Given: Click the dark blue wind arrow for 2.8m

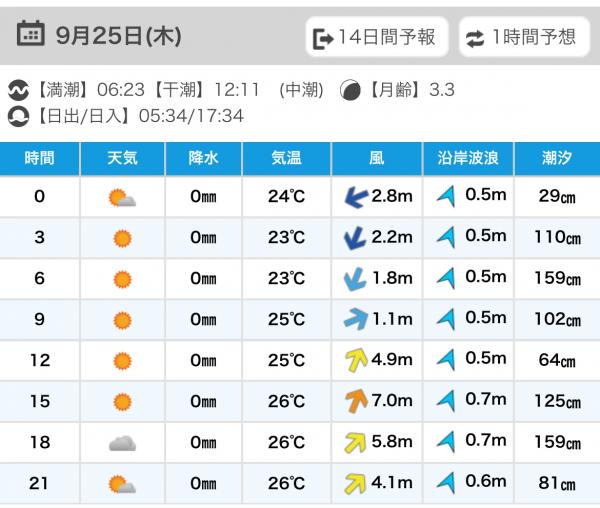Looking at the screenshot, I should point(356,197).
